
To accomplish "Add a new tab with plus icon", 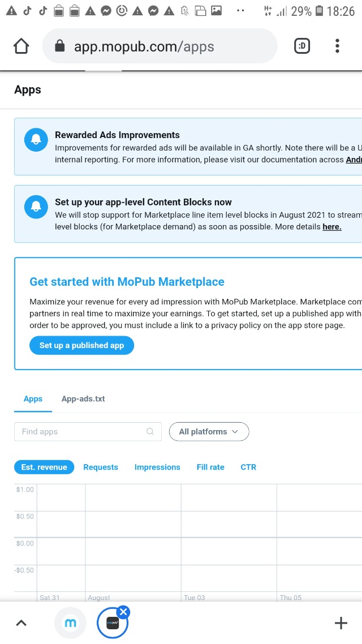I will (x=341, y=624).
